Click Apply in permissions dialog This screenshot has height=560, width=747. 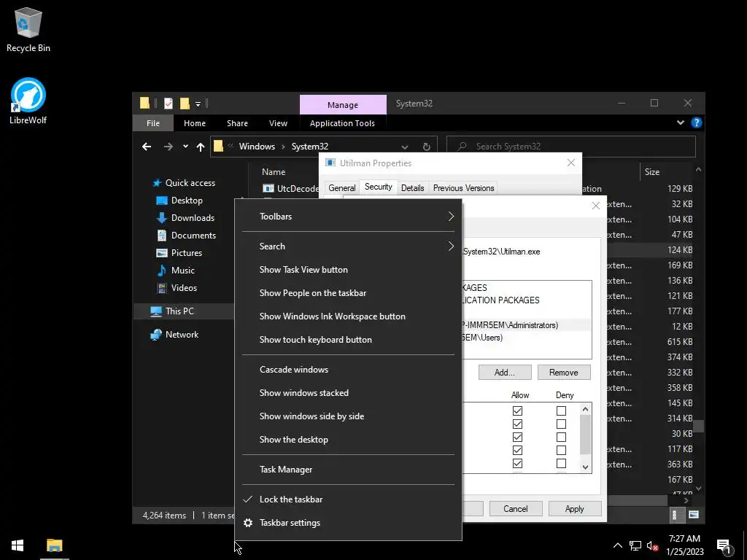pos(575,508)
